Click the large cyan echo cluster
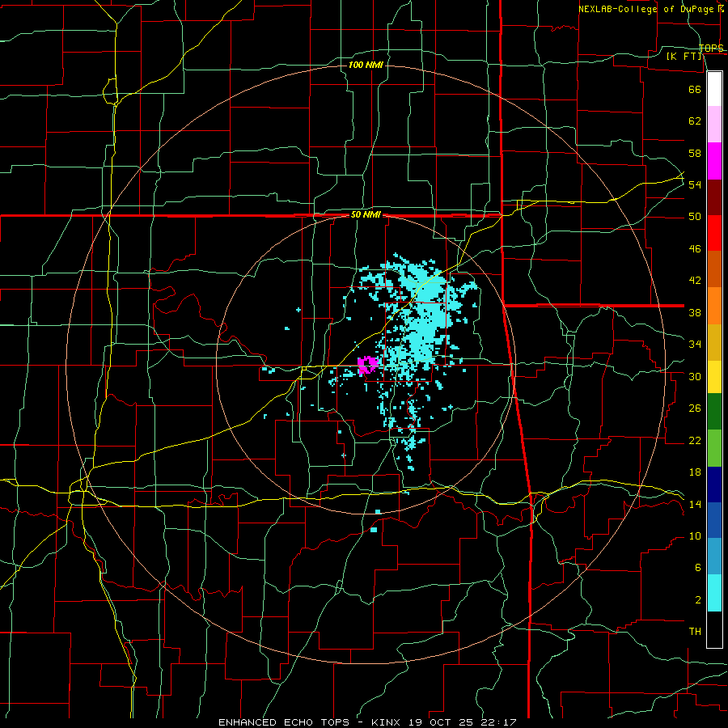 pyautogui.click(x=423, y=320)
